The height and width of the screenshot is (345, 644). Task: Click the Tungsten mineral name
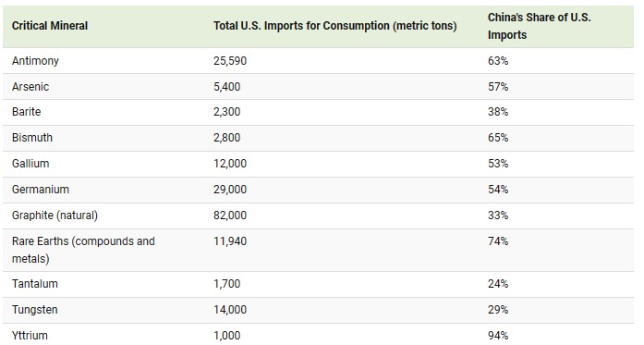pos(35,310)
